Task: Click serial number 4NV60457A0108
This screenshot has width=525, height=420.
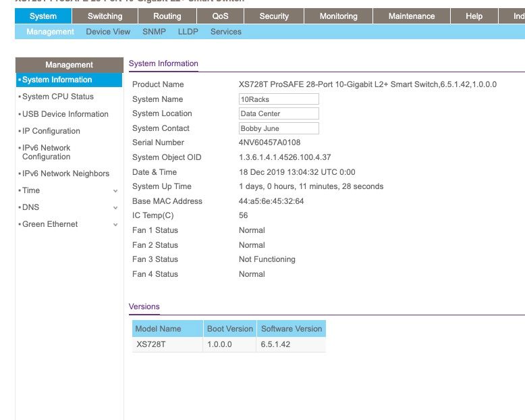Action: point(269,142)
